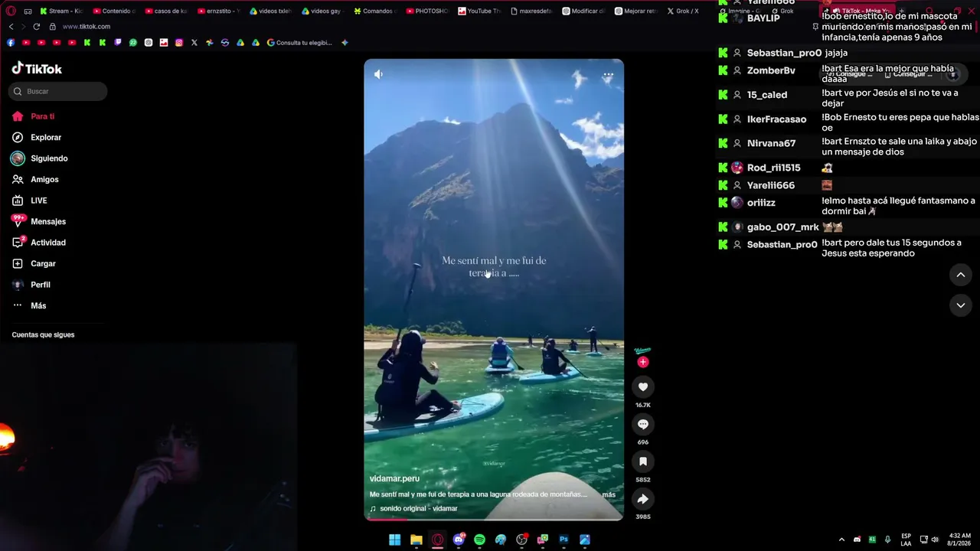Click username Sebastian_pro0 beside 'jajaja'
Image resolution: width=980 pixels, height=551 pixels.
784,54
